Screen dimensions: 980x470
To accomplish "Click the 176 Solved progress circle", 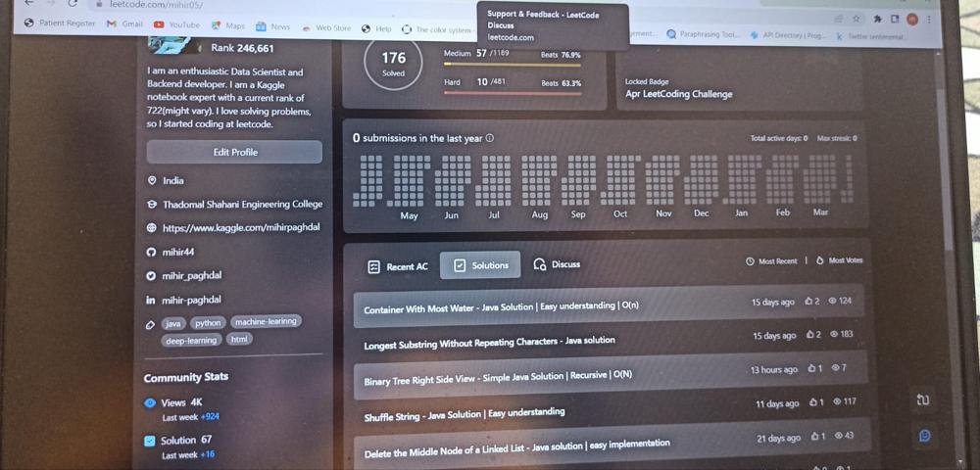I will 393,63.
